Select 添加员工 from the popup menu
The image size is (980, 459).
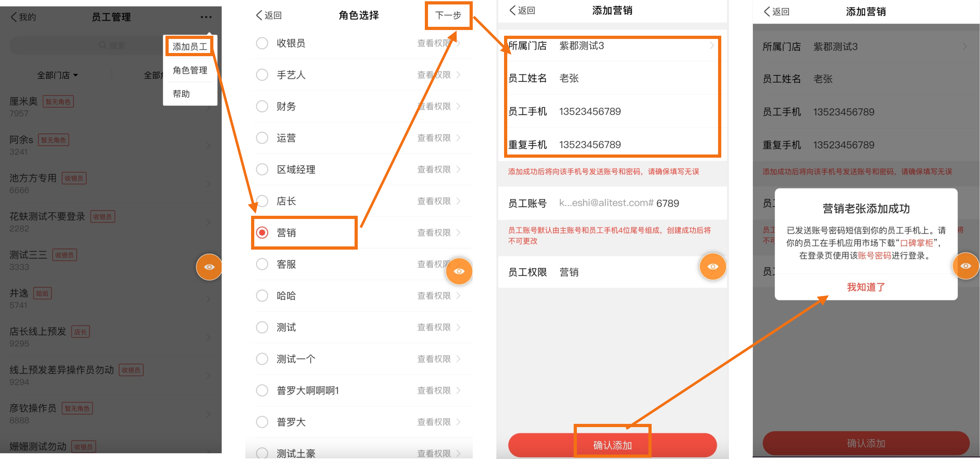pyautogui.click(x=190, y=47)
